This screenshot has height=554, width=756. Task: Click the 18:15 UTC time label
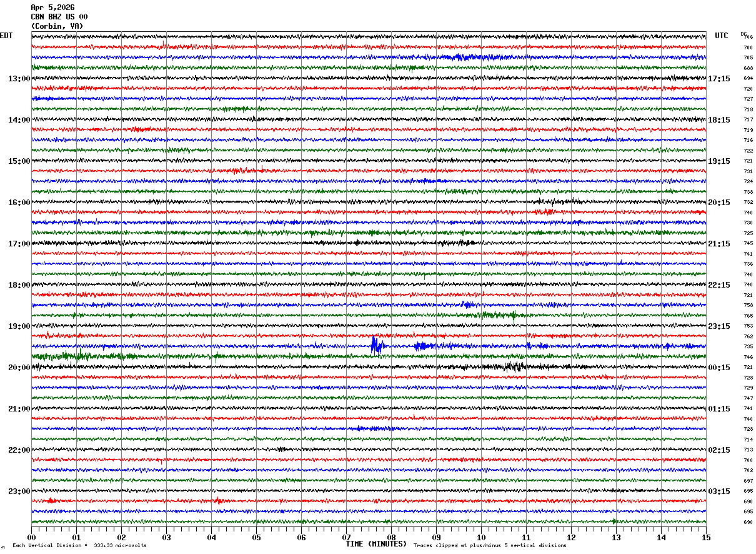point(719,120)
